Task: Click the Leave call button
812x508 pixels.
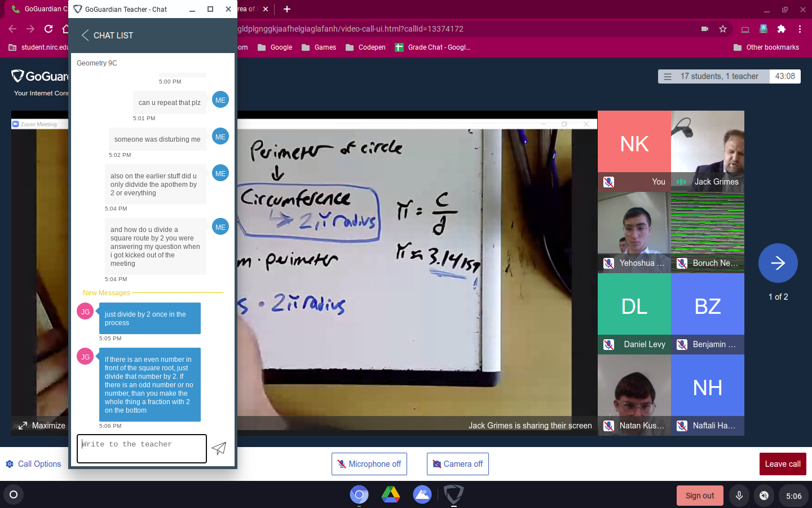Action: pos(782,464)
